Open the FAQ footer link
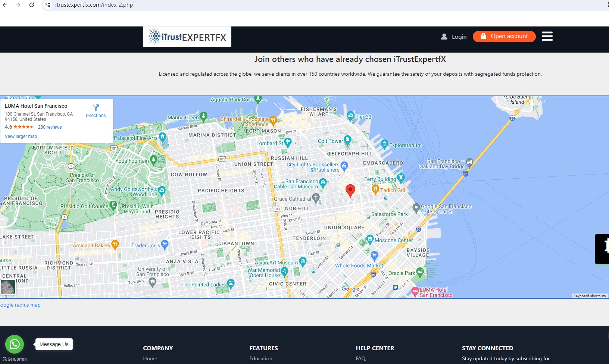 point(360,359)
